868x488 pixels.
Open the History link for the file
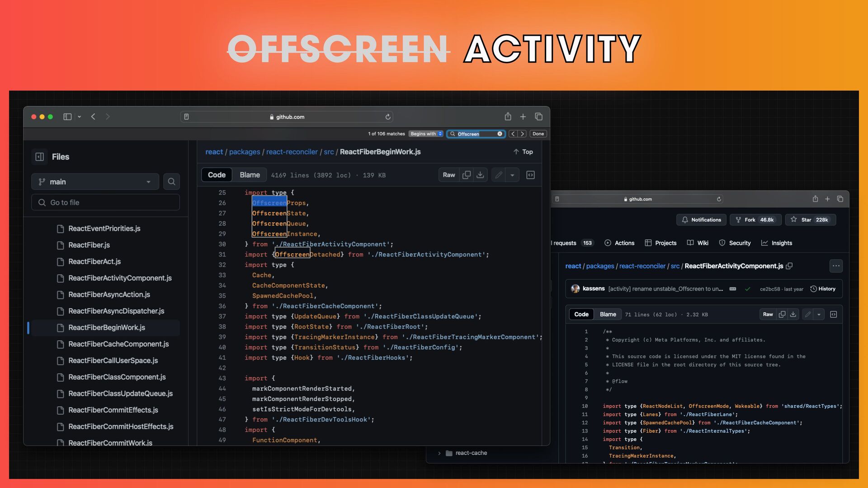tap(823, 289)
